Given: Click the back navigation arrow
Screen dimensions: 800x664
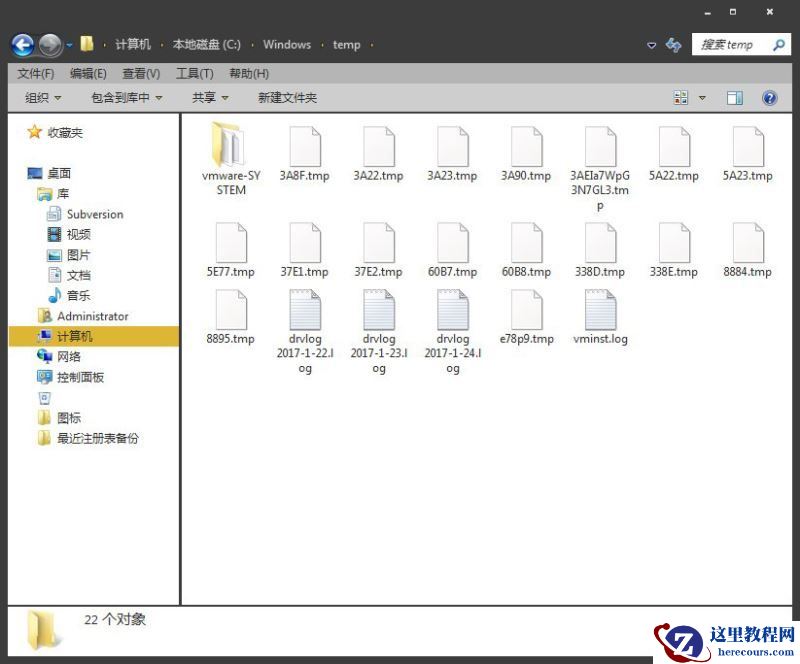Looking at the screenshot, I should click(22, 44).
